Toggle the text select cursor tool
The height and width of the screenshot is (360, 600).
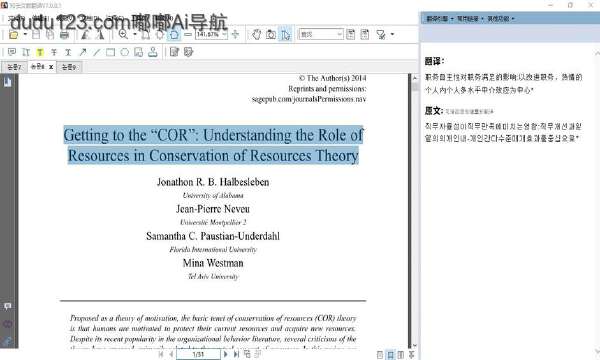285,34
